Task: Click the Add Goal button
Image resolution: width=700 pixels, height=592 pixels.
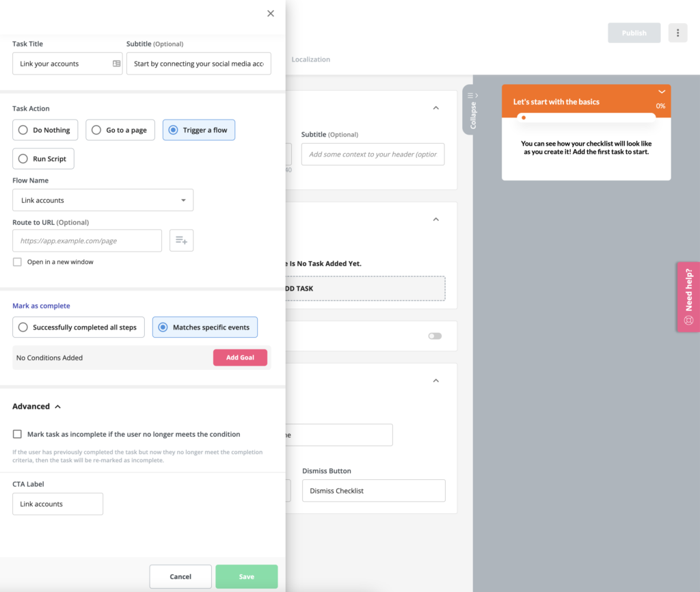Action: pyautogui.click(x=240, y=358)
